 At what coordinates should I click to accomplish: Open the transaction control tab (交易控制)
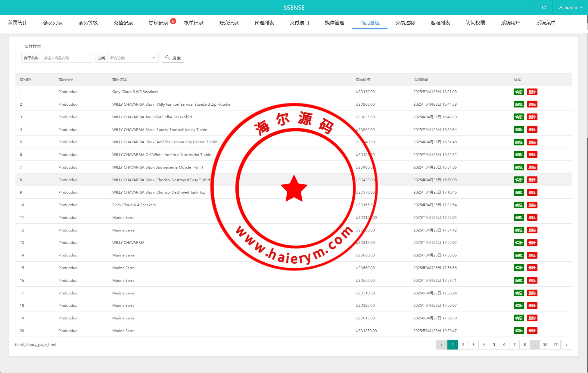tap(405, 23)
